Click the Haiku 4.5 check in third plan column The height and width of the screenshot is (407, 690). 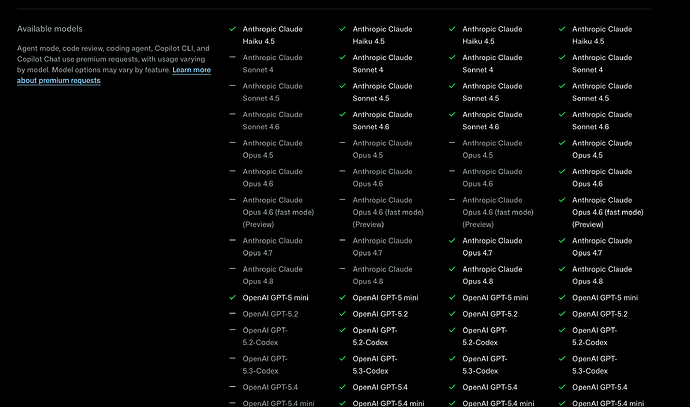point(452,29)
